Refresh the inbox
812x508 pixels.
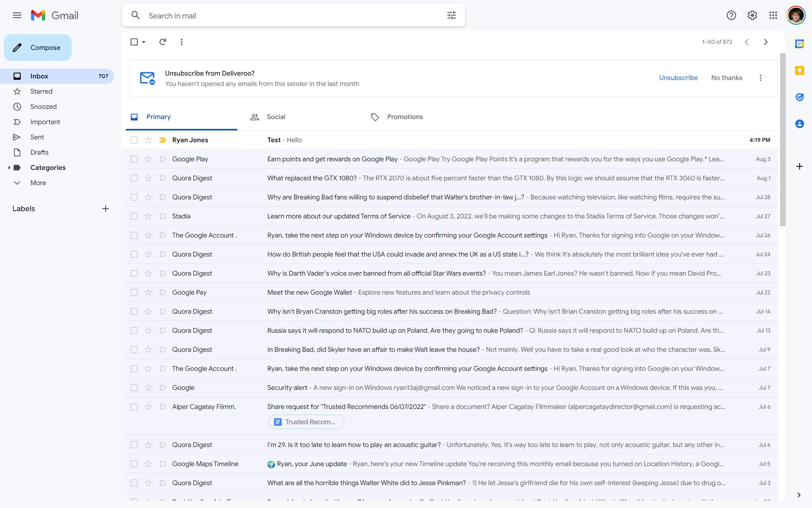(163, 42)
